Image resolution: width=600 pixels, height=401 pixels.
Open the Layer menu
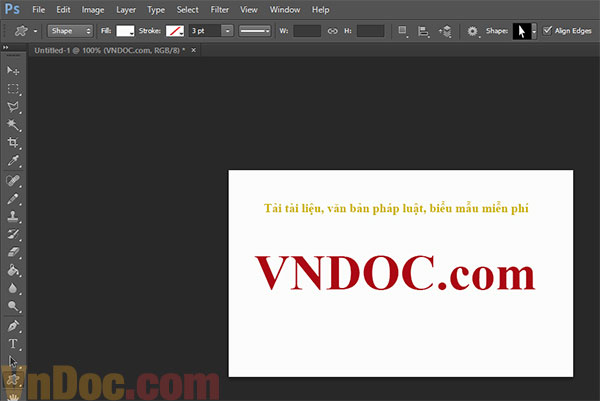coord(126,10)
